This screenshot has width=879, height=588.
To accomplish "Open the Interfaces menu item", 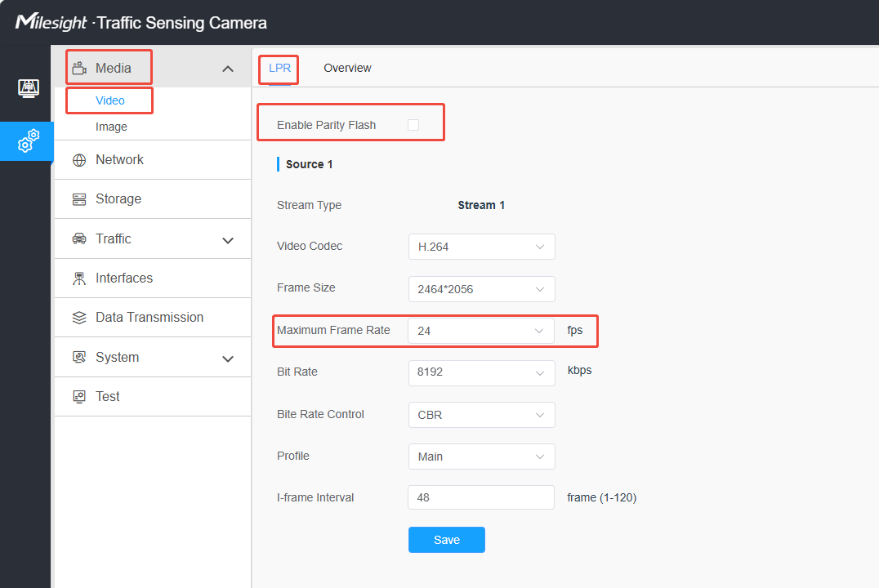I will click(x=153, y=278).
